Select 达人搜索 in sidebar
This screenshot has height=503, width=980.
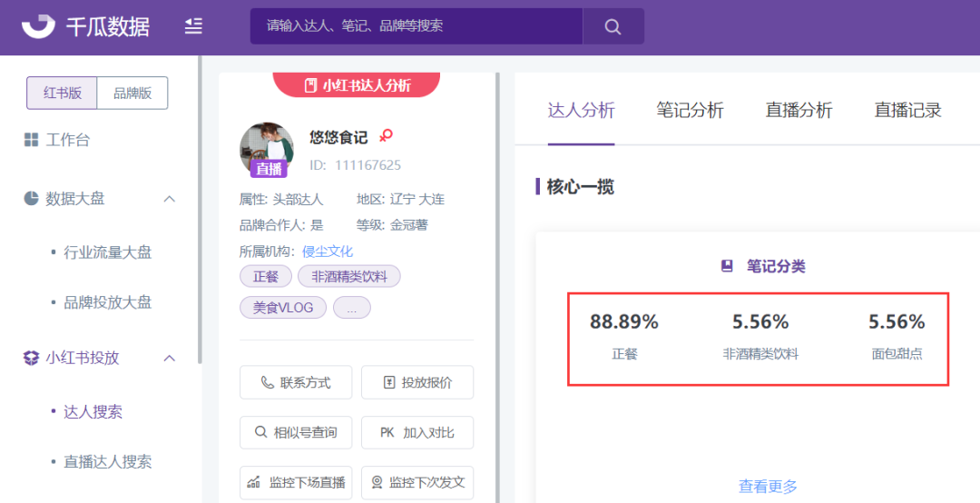93,411
